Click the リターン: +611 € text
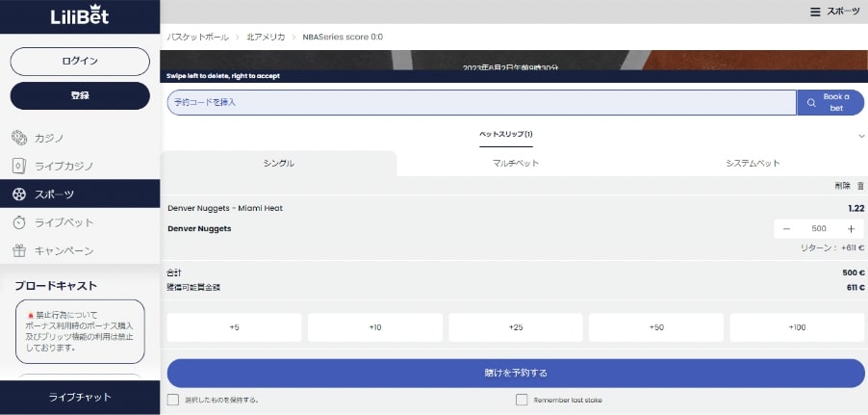 832,247
